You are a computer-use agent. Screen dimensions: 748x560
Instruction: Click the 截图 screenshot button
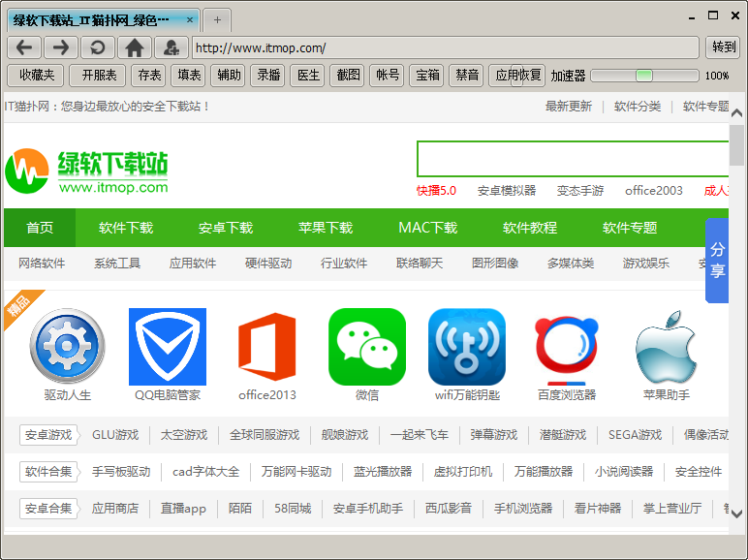(x=348, y=76)
